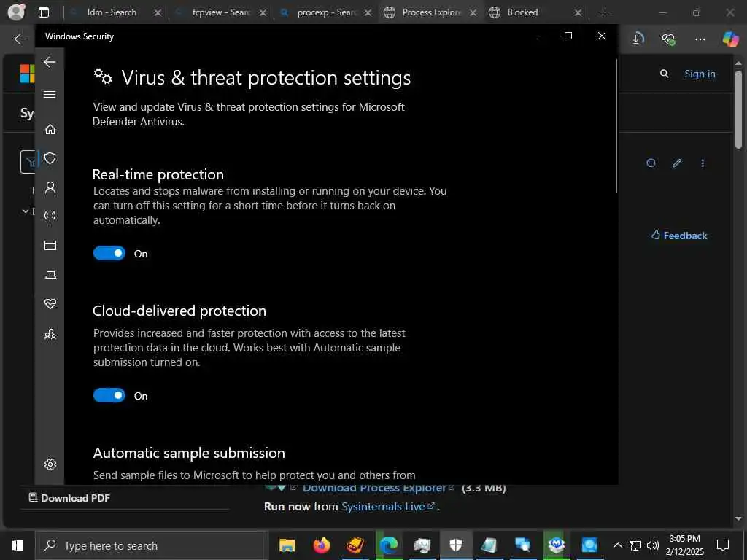The width and height of the screenshot is (747, 560).
Task: Open the Sysinternals Live link
Action: (388, 507)
